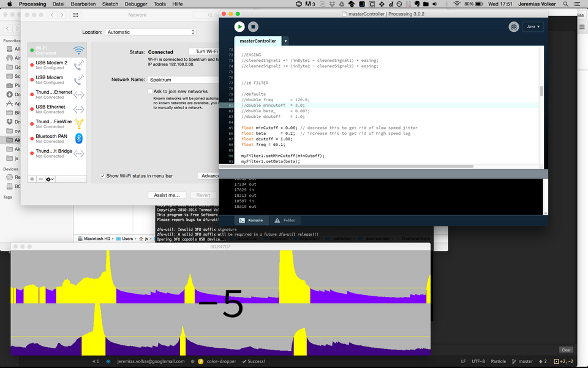
Task: Switch to the Fehler tab
Action: tap(285, 220)
